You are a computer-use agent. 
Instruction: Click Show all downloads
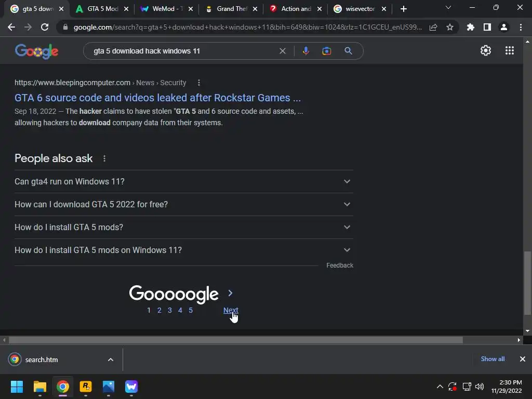coord(493,358)
